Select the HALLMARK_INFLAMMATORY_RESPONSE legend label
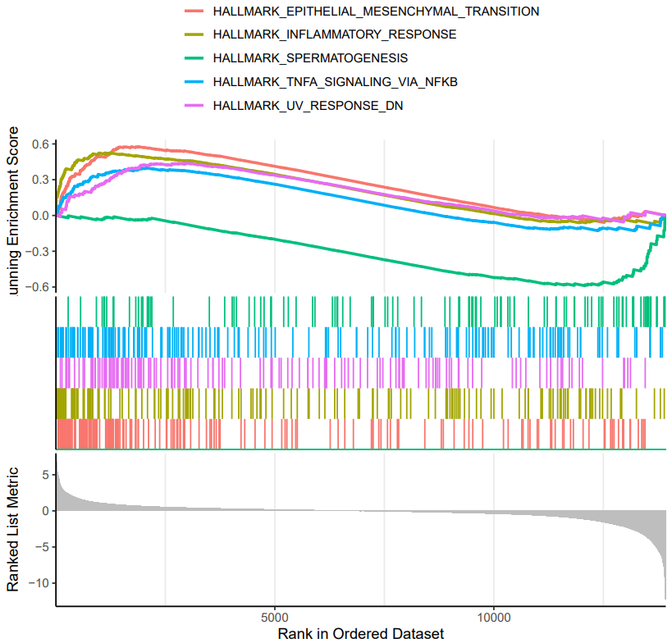 [335, 34]
